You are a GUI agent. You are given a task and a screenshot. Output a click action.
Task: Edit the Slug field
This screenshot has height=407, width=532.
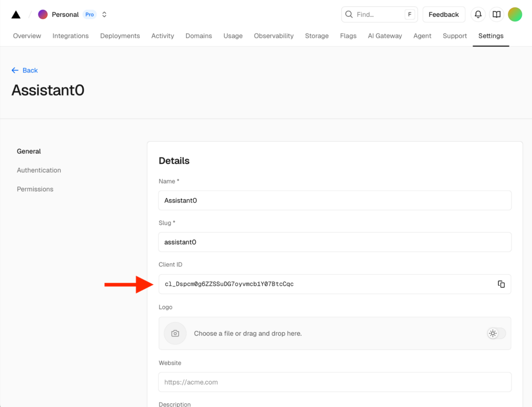(335, 242)
